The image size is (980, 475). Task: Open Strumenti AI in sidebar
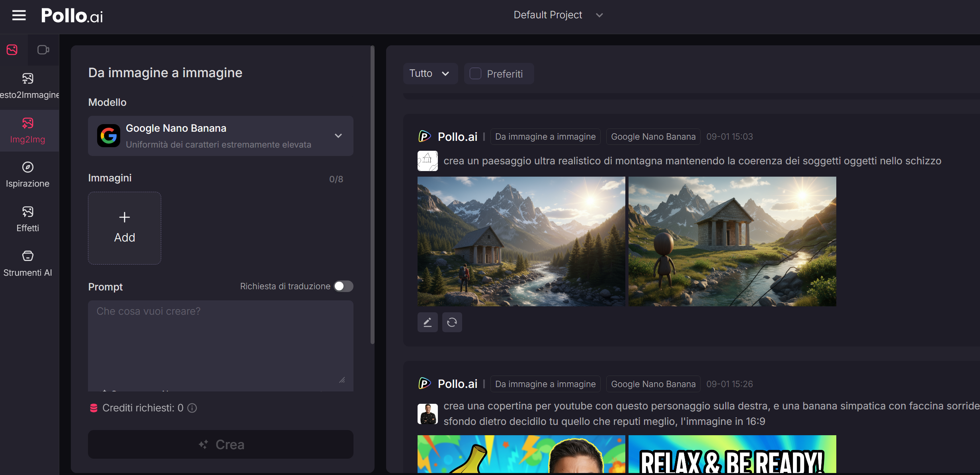27,264
